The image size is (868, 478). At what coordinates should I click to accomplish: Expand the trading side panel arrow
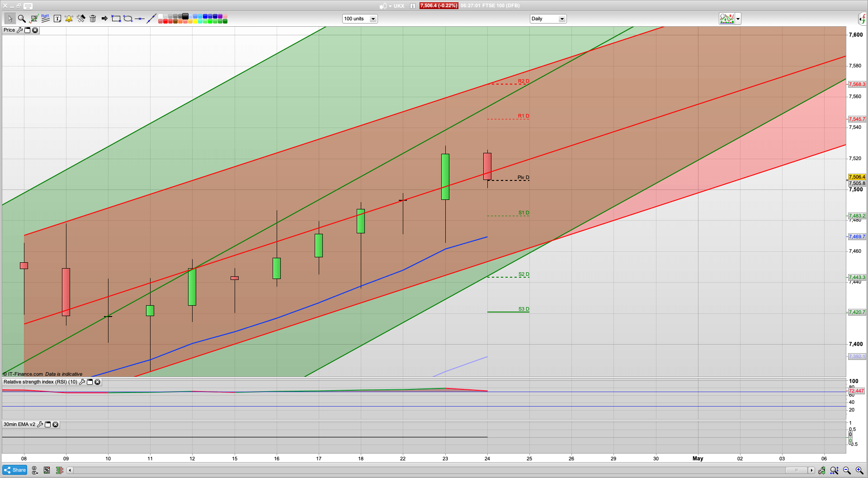pos(863,19)
